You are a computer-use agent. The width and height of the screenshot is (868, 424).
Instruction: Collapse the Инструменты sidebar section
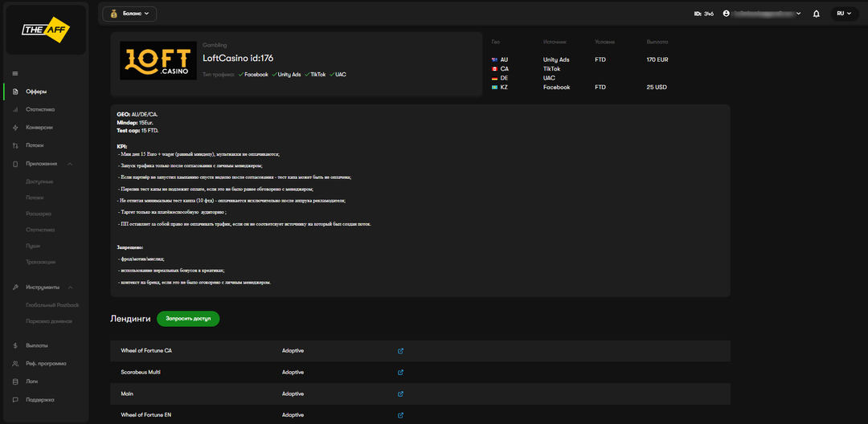pyautogui.click(x=70, y=287)
